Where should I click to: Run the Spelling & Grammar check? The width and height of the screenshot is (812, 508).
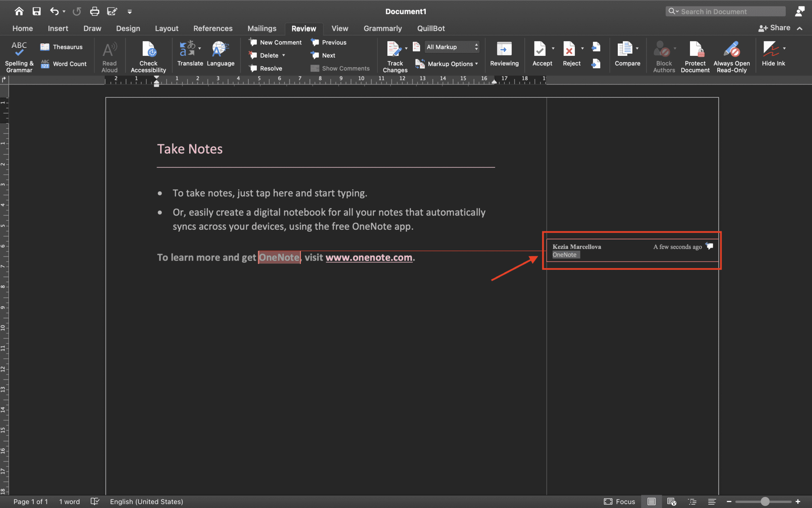(19, 56)
